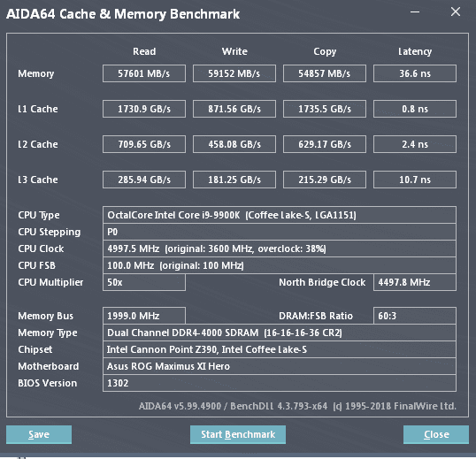
Task: Click the CPU Multiplier label
Action: 50,283
